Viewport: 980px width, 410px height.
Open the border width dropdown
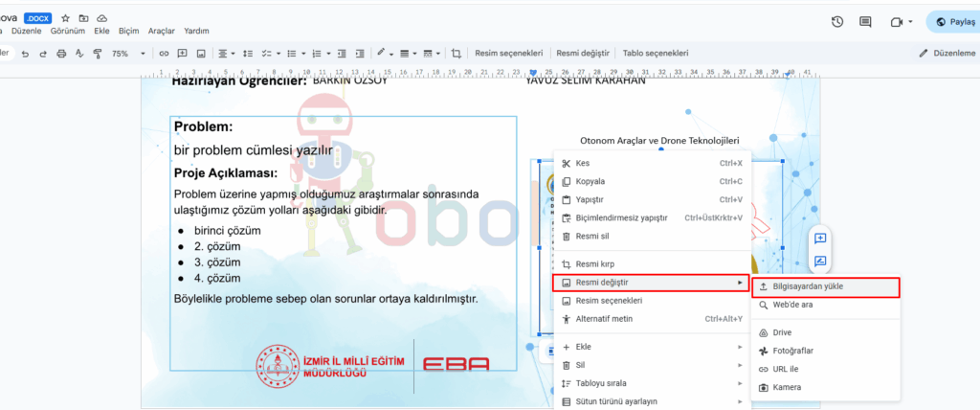click(408, 54)
